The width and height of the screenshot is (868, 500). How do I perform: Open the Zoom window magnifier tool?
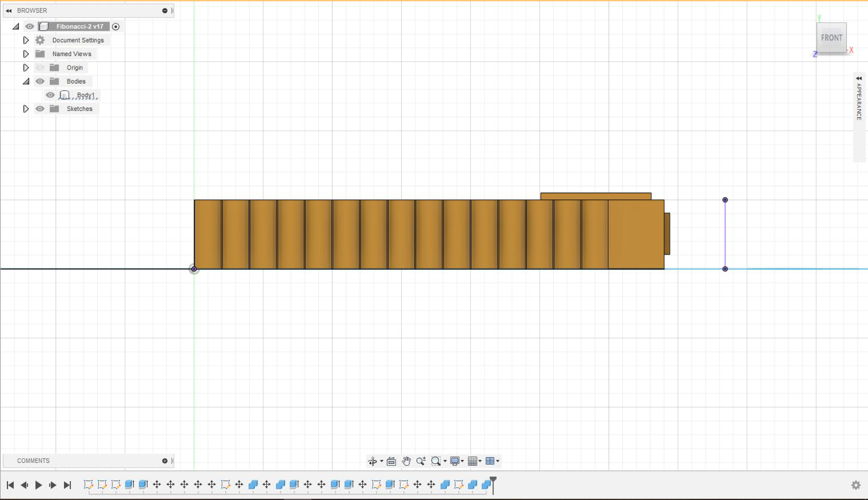tap(436, 461)
